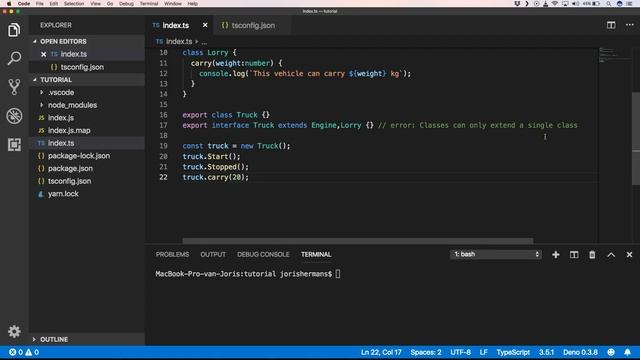Image resolution: width=640 pixels, height=360 pixels.
Task: Click the breadcrumb ellipsis after index.ts
Action: pos(204,42)
